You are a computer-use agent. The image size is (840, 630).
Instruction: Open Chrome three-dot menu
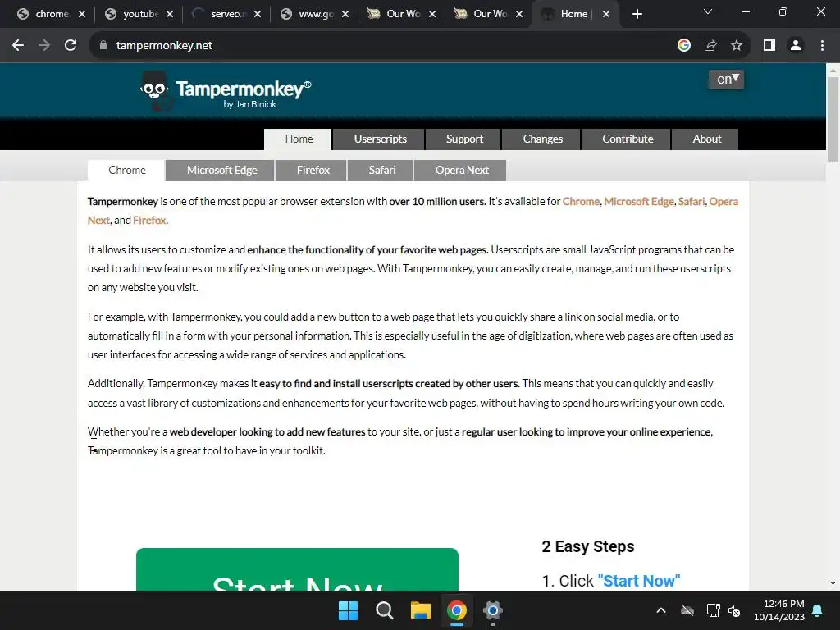(x=822, y=46)
